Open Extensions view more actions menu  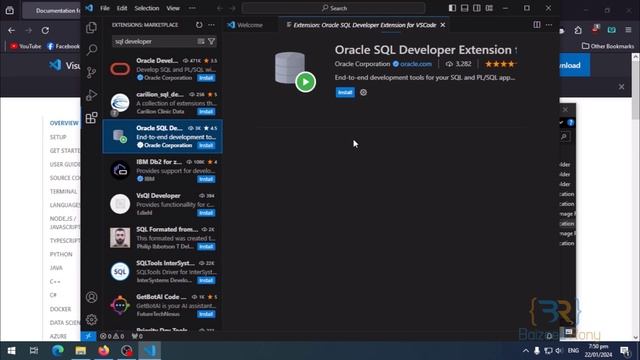click(x=211, y=25)
